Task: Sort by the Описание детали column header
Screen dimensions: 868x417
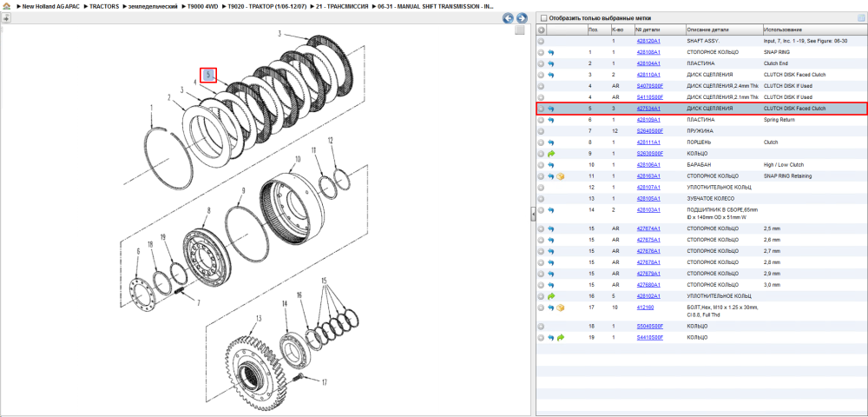Action: 723,30
